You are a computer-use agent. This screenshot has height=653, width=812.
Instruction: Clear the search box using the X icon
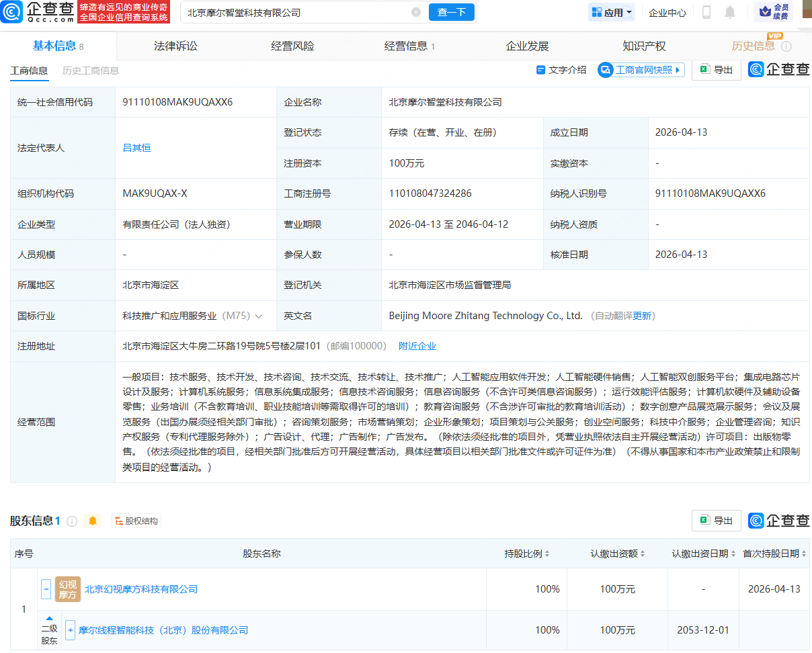coord(415,12)
